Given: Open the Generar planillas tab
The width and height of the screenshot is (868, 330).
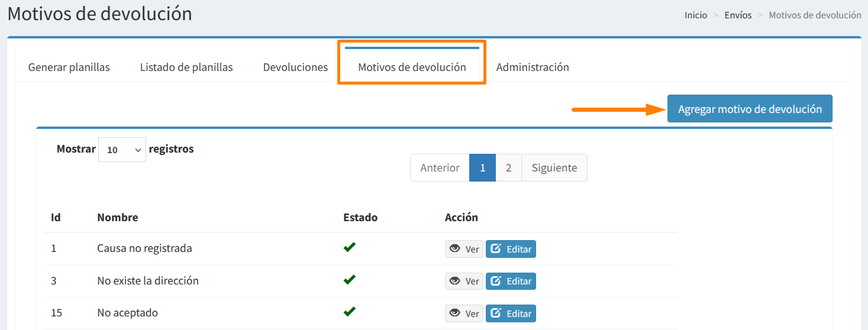Looking at the screenshot, I should point(69,67).
